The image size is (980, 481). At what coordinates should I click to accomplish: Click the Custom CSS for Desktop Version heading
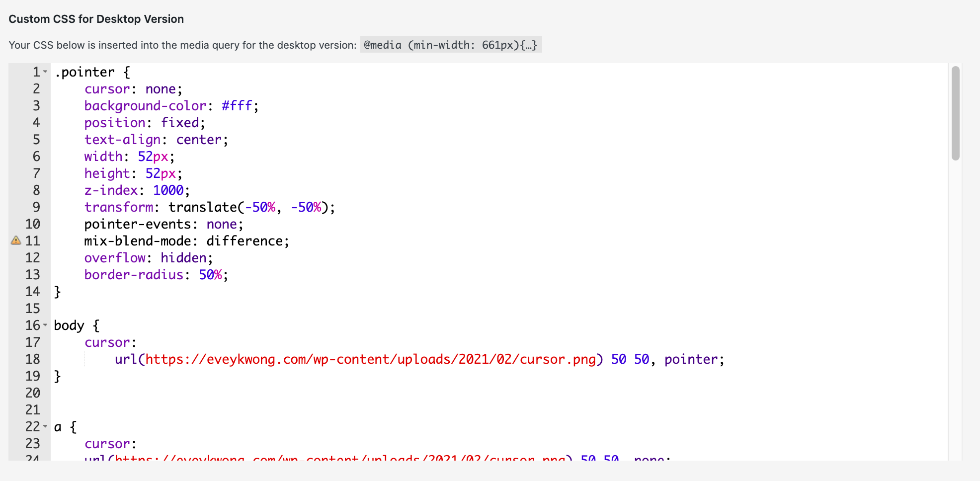[96, 19]
